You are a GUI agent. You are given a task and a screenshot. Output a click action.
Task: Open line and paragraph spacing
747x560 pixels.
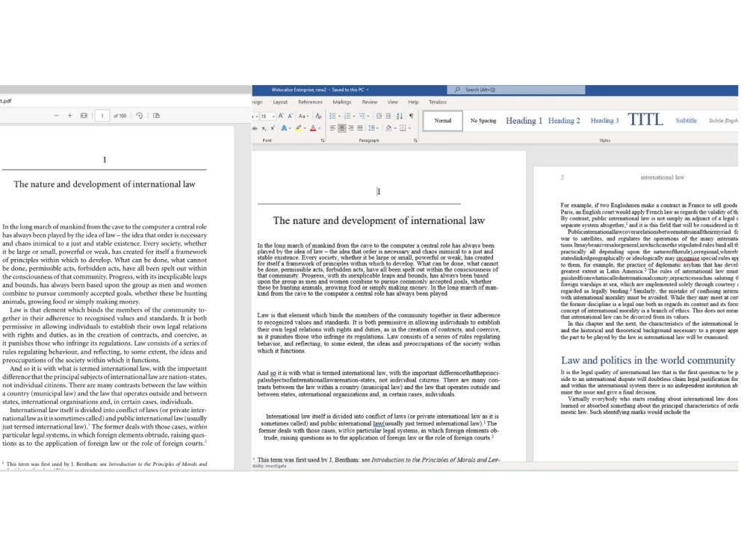[372, 128]
